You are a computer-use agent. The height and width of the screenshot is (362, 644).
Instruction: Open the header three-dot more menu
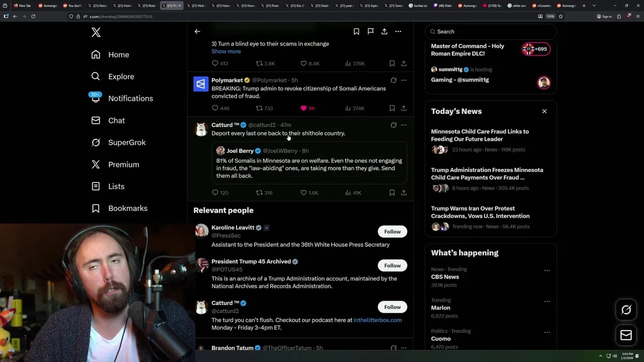(x=398, y=31)
